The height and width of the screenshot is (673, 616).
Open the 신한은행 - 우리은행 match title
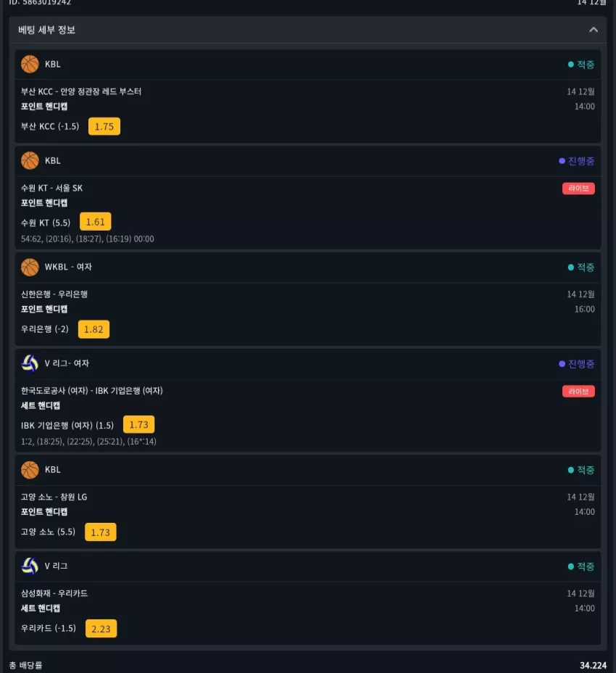[54, 294]
